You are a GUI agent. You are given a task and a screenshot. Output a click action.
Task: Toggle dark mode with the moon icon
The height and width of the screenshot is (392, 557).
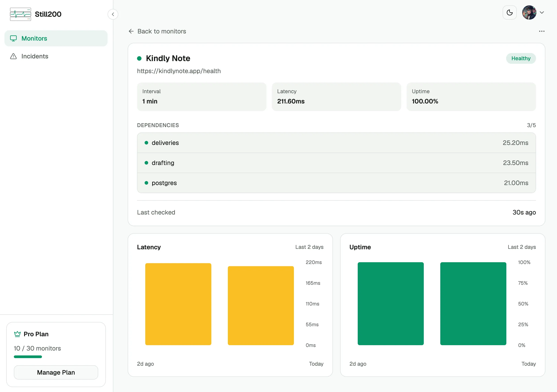[509, 12]
